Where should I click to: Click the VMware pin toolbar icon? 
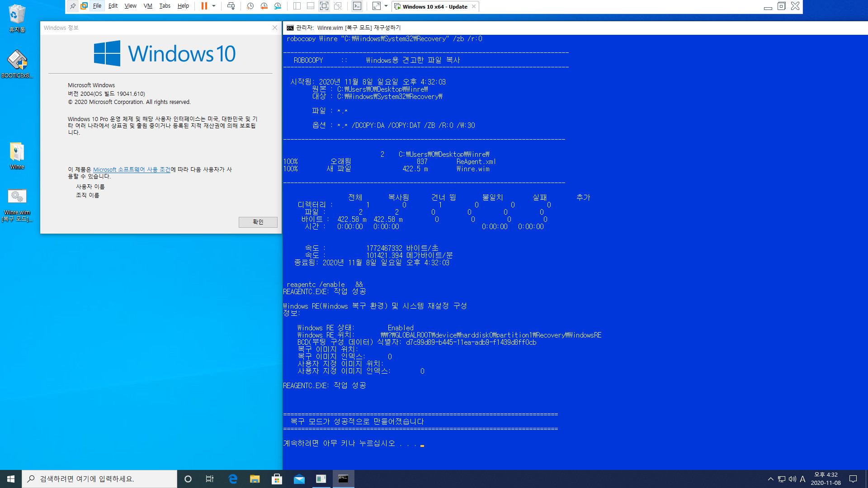point(72,6)
